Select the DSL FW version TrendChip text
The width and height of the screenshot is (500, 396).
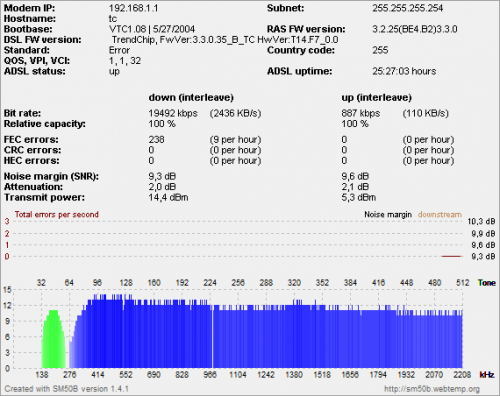[x=225, y=40]
